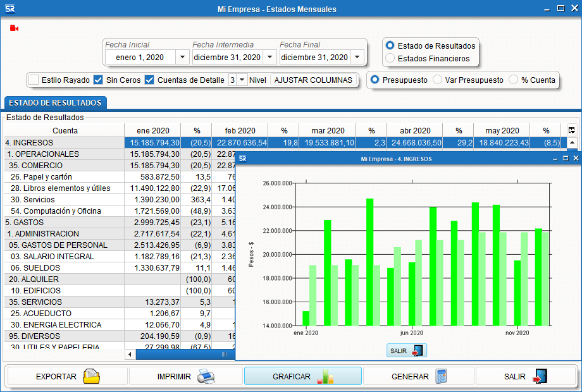Enable the Estilo Rayado checkbox
582x392 pixels.
pyautogui.click(x=34, y=80)
